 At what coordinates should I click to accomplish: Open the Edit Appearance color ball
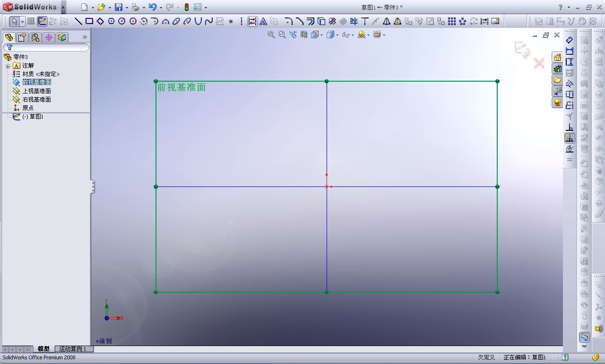click(362, 34)
